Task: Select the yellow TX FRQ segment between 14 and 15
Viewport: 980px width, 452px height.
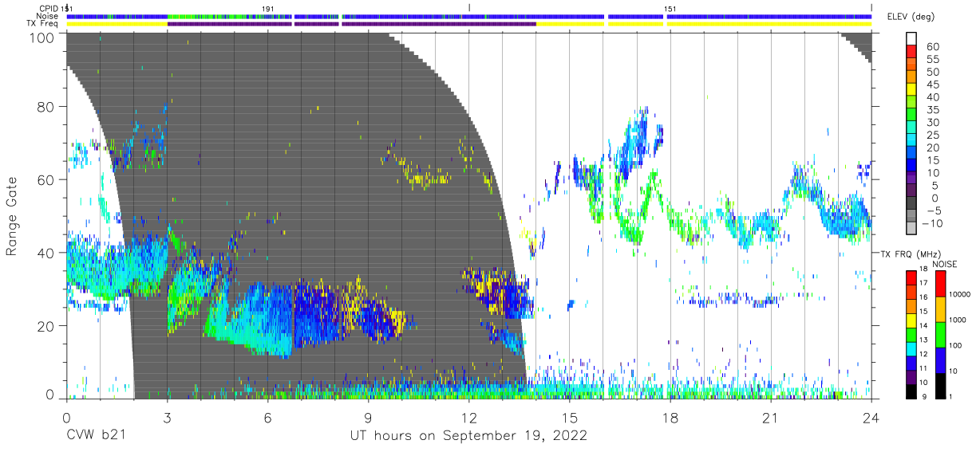Action: [x=911, y=320]
